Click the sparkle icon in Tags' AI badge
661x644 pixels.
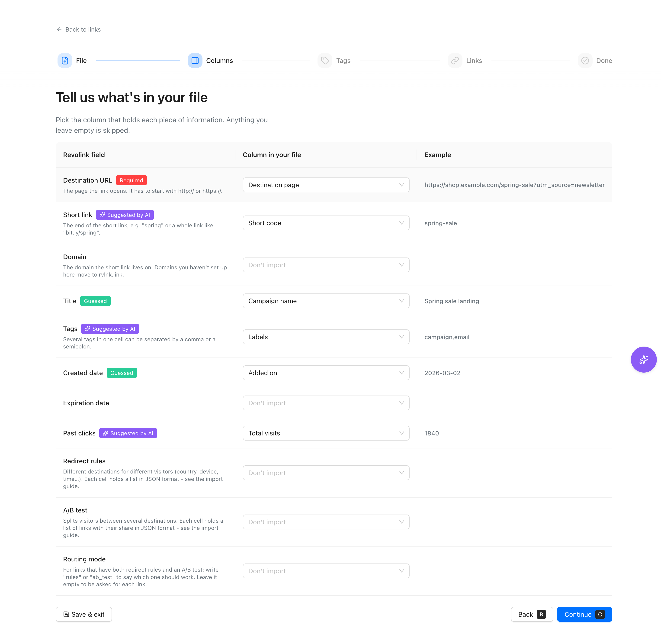coord(88,329)
